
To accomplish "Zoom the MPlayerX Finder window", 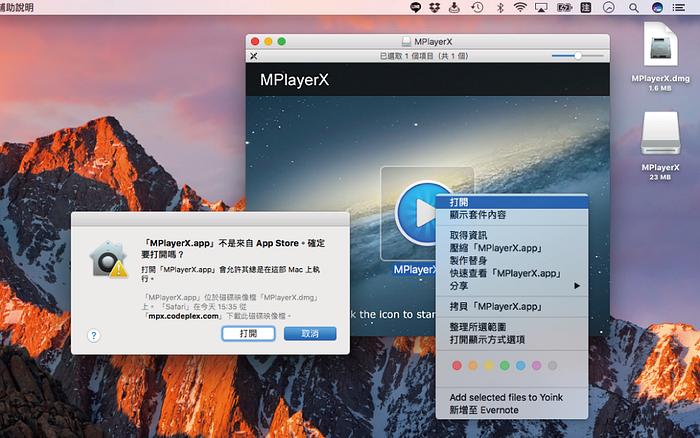I will coord(281,42).
